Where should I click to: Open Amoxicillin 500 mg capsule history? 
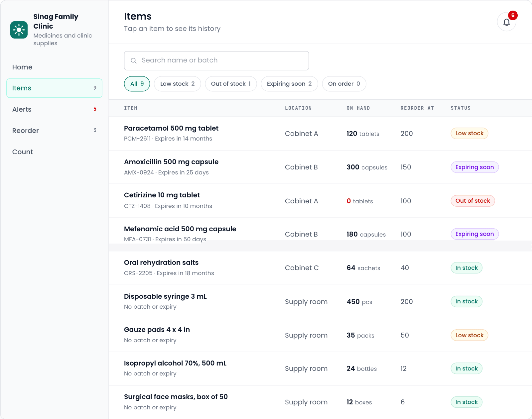(320, 167)
